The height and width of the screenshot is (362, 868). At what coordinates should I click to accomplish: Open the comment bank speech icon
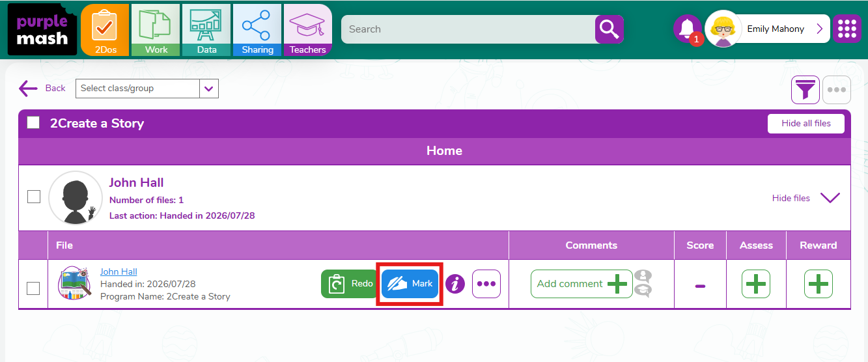(x=643, y=284)
